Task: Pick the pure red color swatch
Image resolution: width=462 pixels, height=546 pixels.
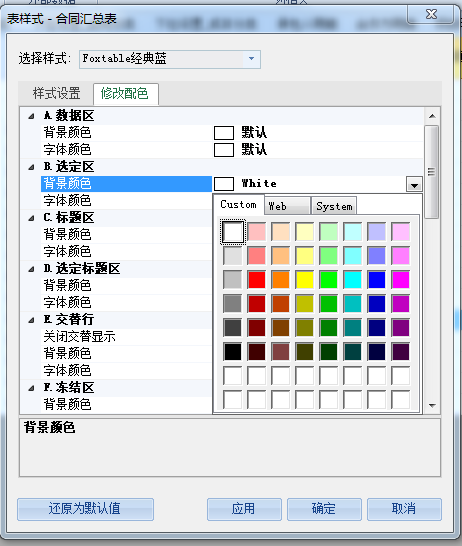Action: pyautogui.click(x=257, y=280)
